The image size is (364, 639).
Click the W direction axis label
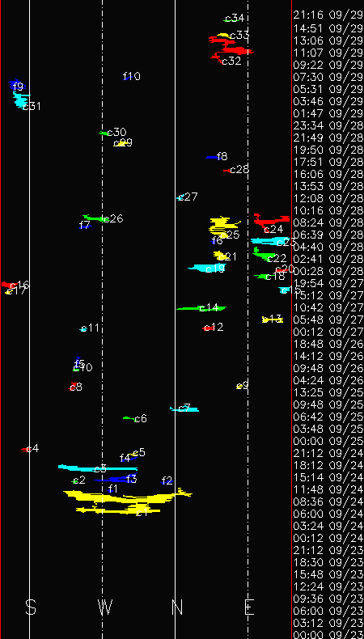105,607
